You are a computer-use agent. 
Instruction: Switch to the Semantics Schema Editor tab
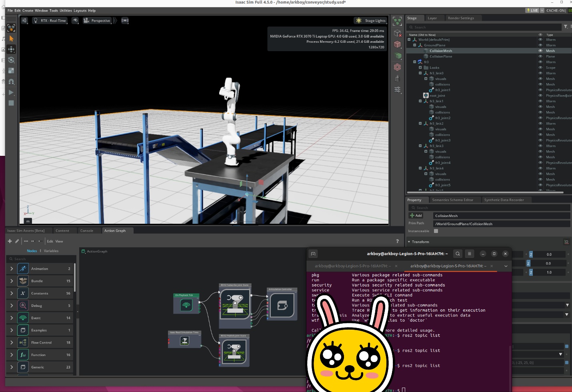[452, 200]
